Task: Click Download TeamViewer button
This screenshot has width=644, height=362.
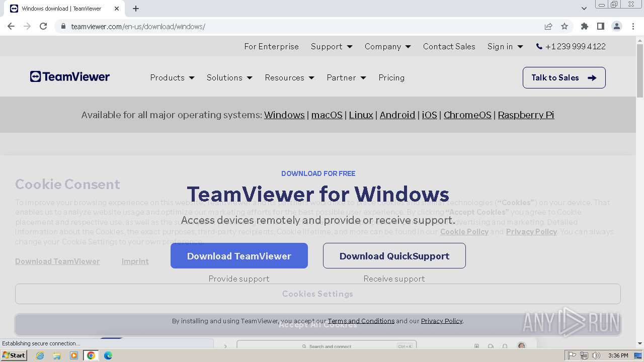Action: (x=239, y=256)
